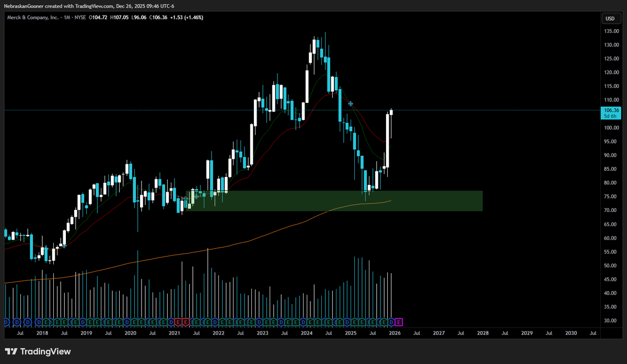Click the 2023 time axis label
This screenshot has width=627, height=364.
pos(262,333)
